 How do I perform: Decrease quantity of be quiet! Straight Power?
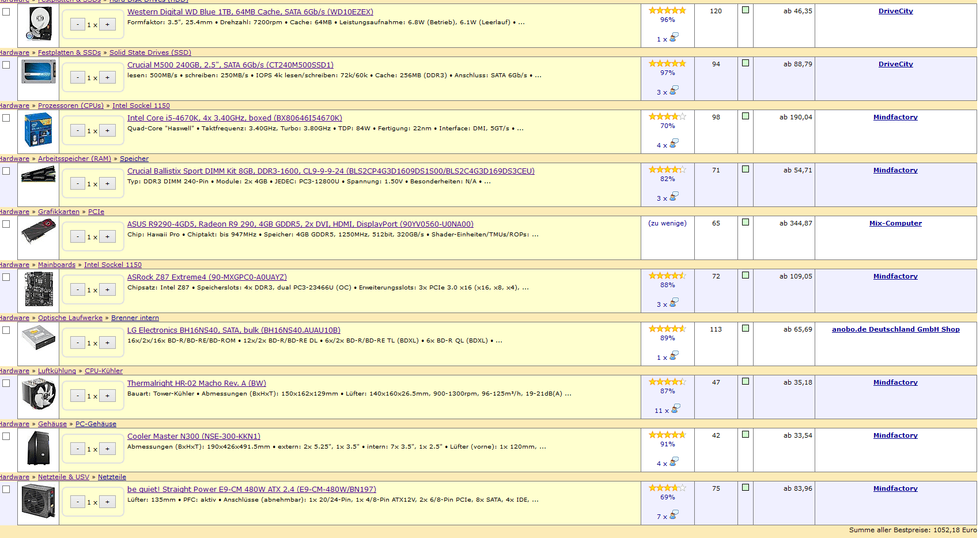(x=78, y=502)
